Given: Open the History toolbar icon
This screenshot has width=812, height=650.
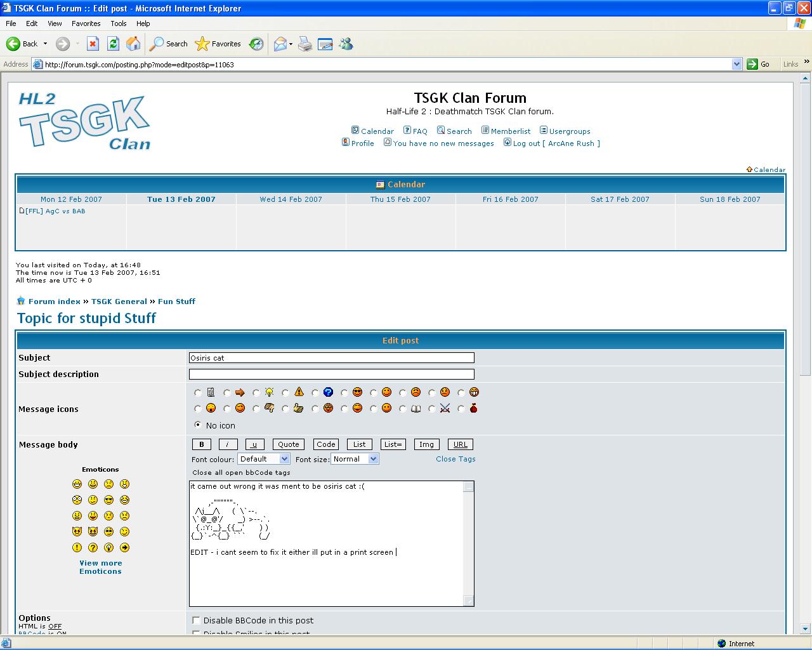Looking at the screenshot, I should (256, 44).
